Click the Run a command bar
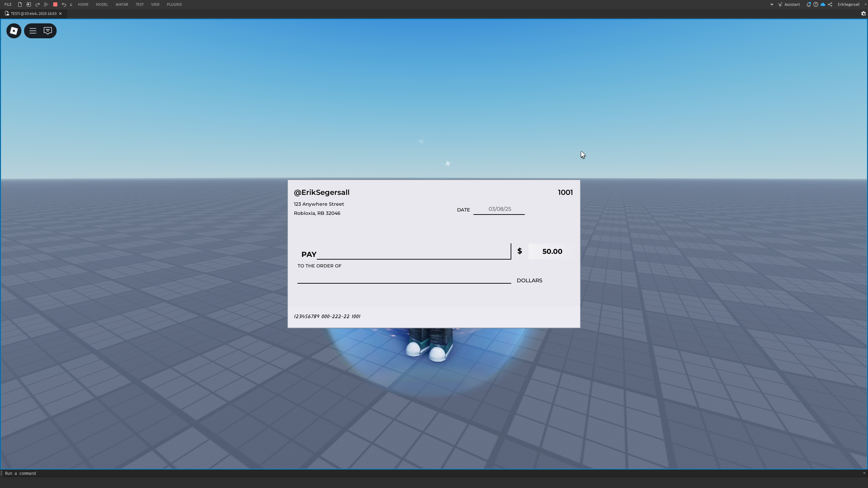 coord(21,473)
